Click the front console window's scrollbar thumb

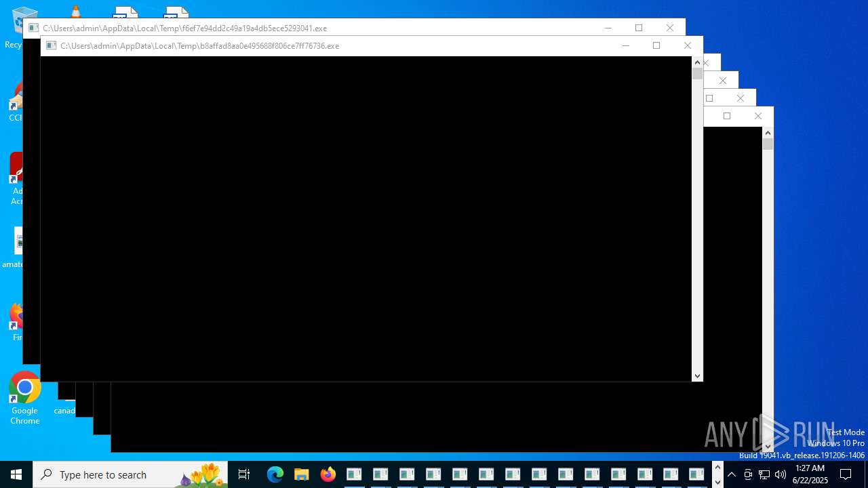[x=697, y=74]
